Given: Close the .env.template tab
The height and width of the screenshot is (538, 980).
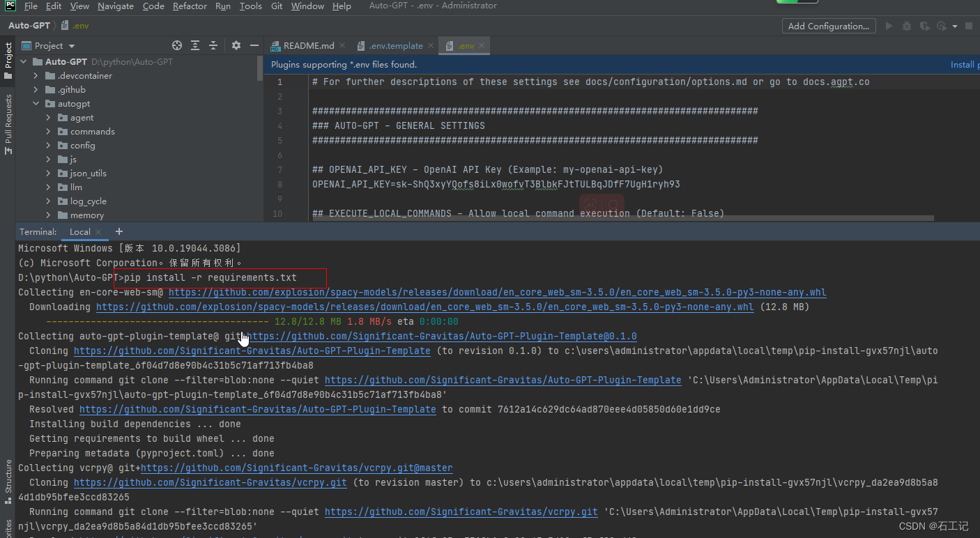Looking at the screenshot, I should pos(431,45).
